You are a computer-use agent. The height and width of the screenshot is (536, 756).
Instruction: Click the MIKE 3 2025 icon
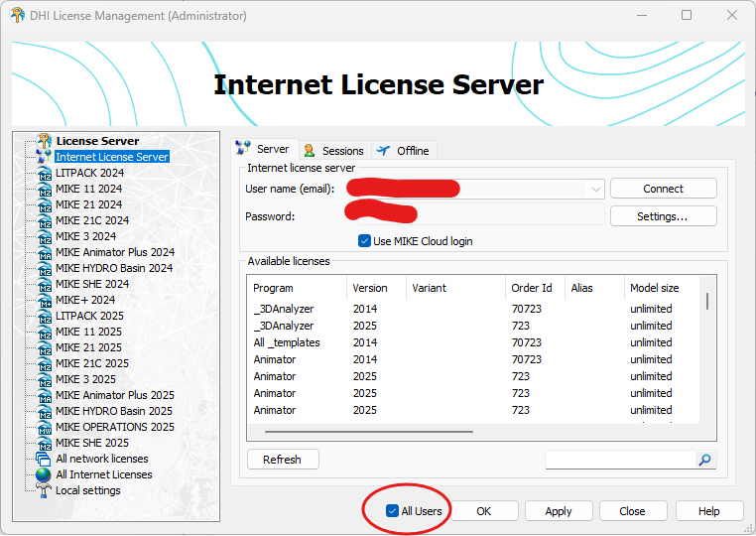[x=45, y=380]
